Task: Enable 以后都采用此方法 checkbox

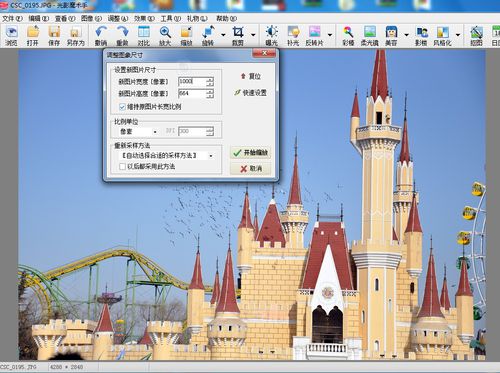Action: coord(122,166)
